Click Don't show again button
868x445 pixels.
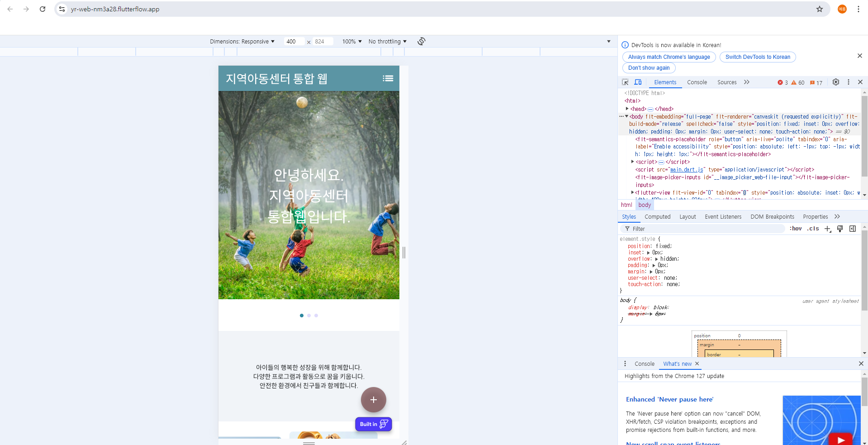pos(649,68)
